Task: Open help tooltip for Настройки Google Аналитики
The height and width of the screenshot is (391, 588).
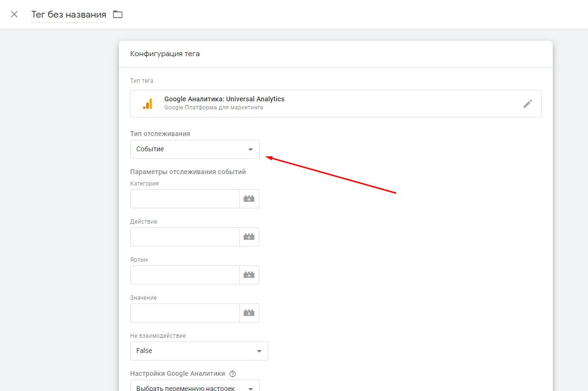Action: pos(233,374)
